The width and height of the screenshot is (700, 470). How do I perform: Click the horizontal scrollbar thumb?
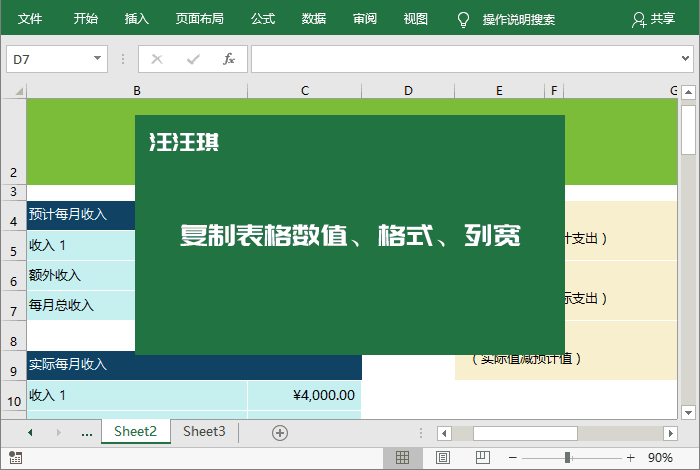pyautogui.click(x=525, y=433)
